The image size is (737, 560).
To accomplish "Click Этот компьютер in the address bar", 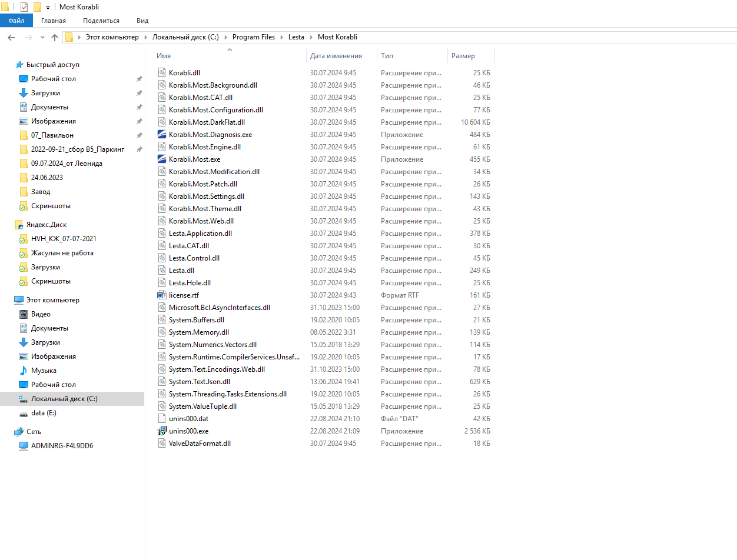I will click(112, 37).
